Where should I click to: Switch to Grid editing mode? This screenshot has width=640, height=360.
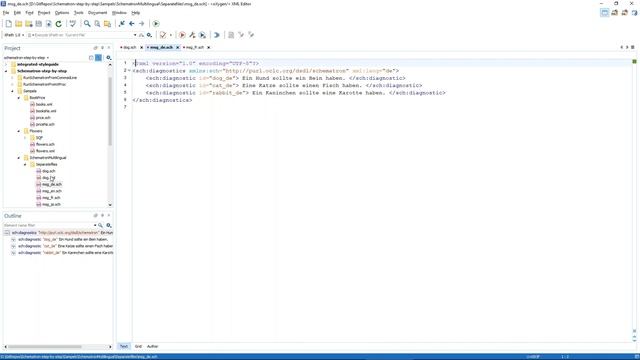[x=138, y=346]
